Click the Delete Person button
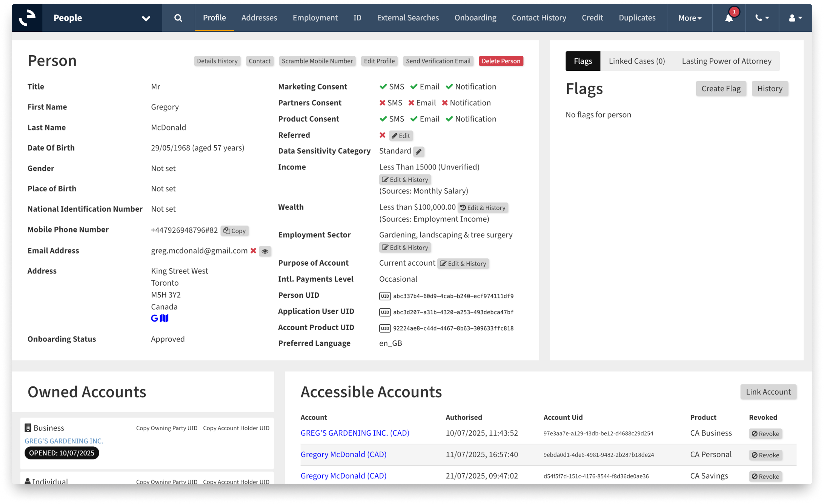The image size is (824, 504). [501, 61]
